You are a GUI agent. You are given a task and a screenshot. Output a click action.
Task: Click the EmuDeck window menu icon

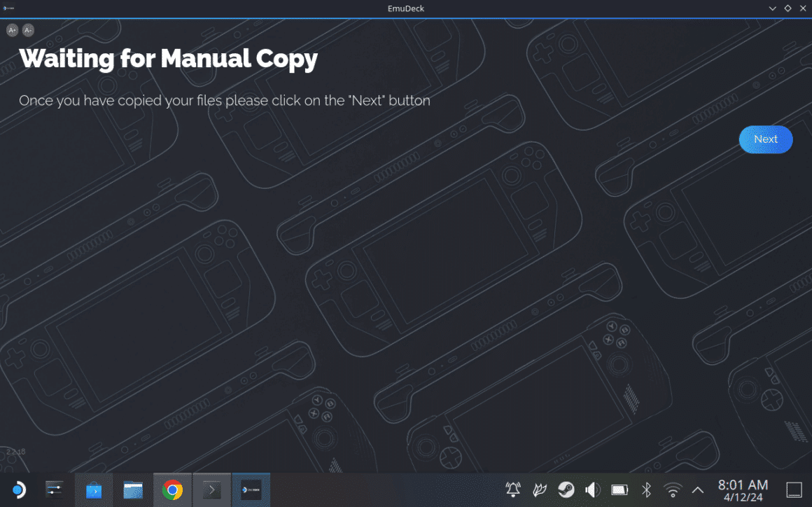(x=8, y=8)
